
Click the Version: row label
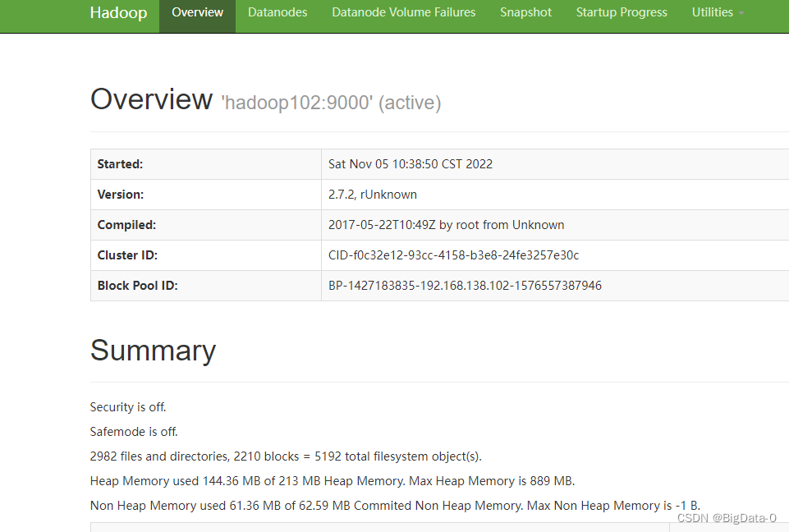coord(120,195)
